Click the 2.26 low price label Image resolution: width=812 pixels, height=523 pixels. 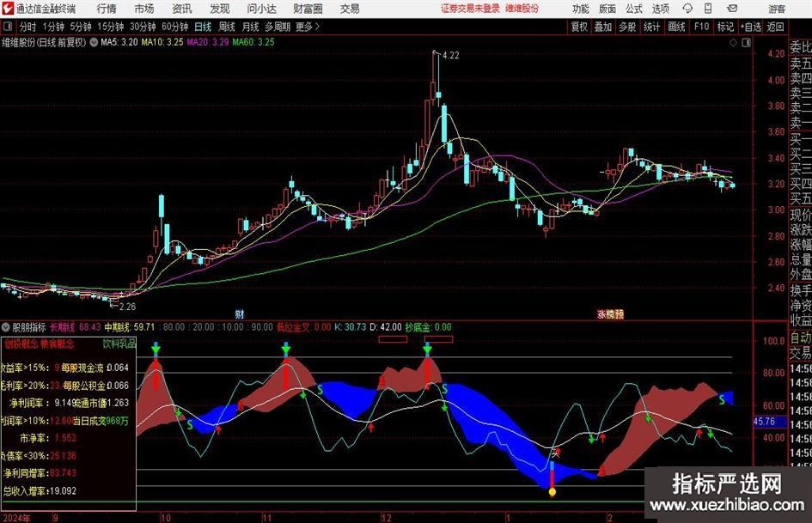point(127,306)
